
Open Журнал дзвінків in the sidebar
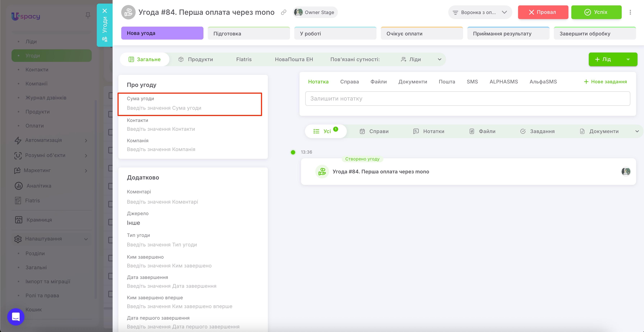[46, 97]
